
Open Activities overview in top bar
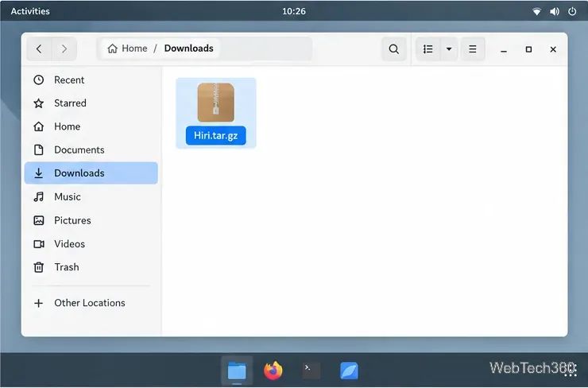click(30, 11)
